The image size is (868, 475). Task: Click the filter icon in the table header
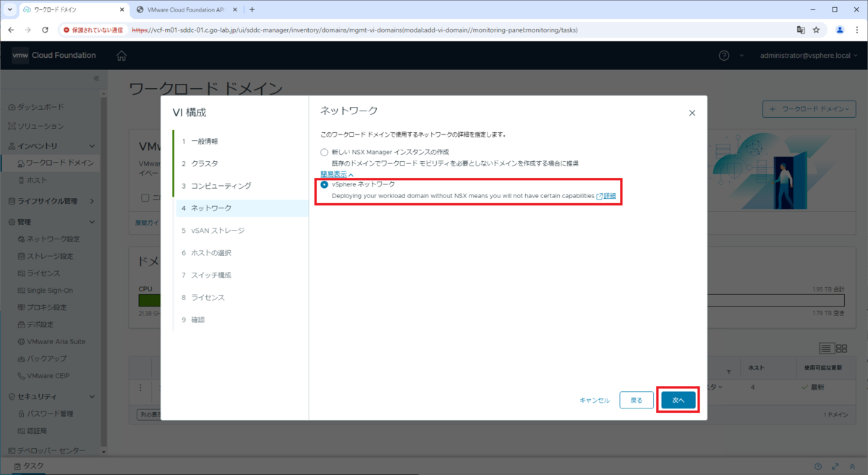point(729,370)
